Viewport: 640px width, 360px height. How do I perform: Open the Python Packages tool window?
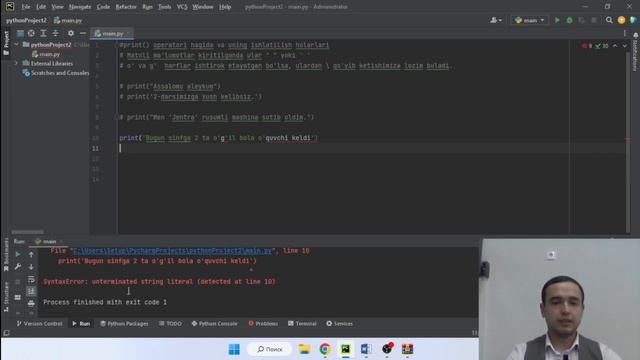tap(124, 323)
